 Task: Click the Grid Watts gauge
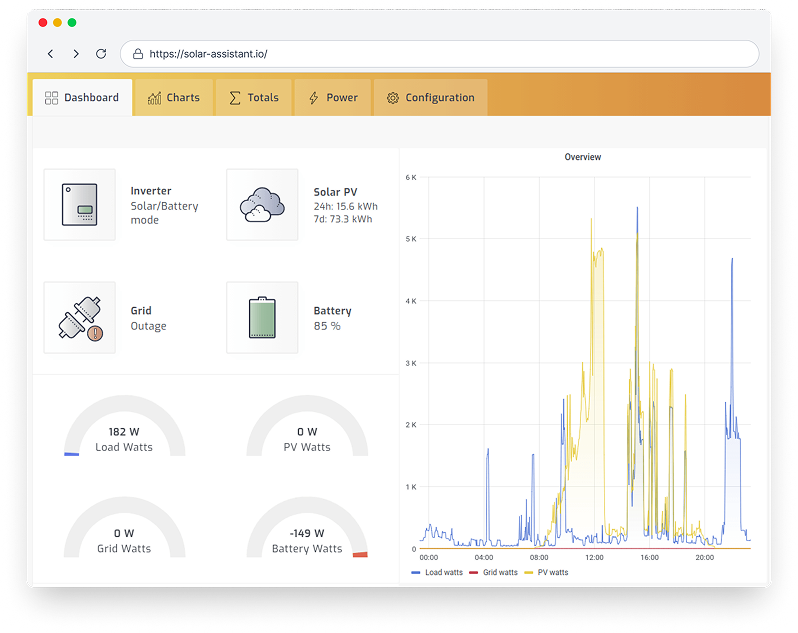124,528
